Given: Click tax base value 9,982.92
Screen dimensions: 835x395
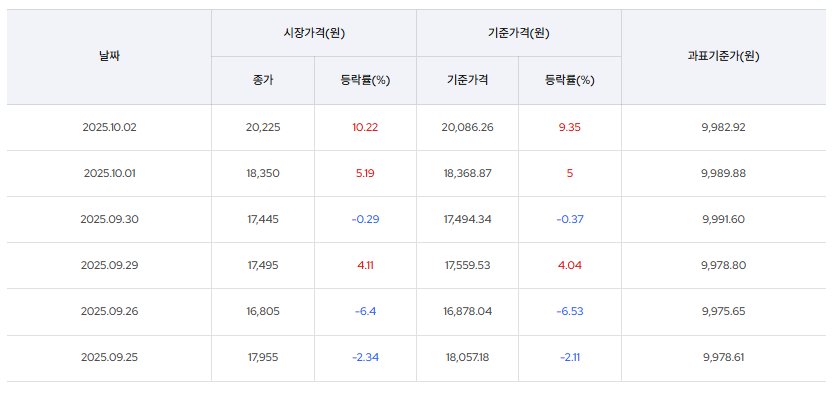Looking at the screenshot, I should coord(724,128).
